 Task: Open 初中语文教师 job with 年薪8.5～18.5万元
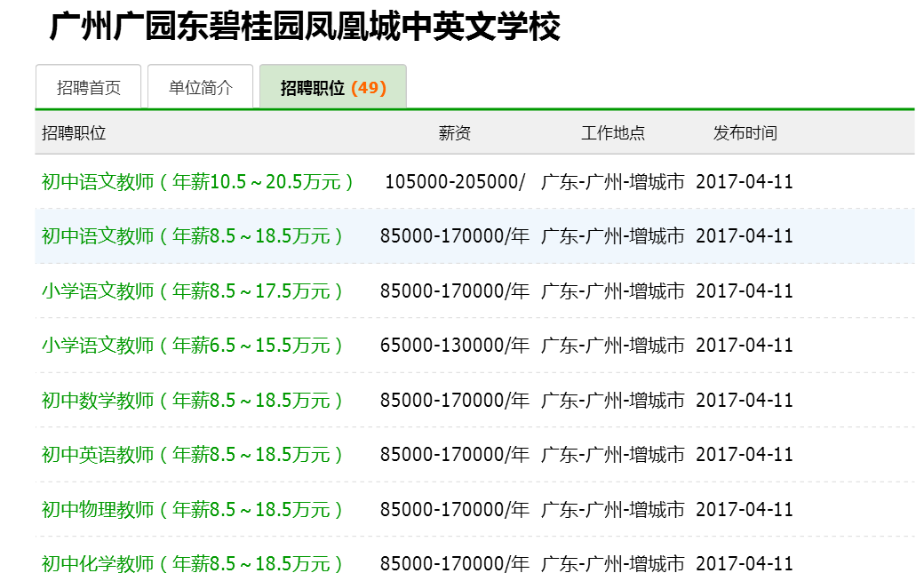coord(192,236)
